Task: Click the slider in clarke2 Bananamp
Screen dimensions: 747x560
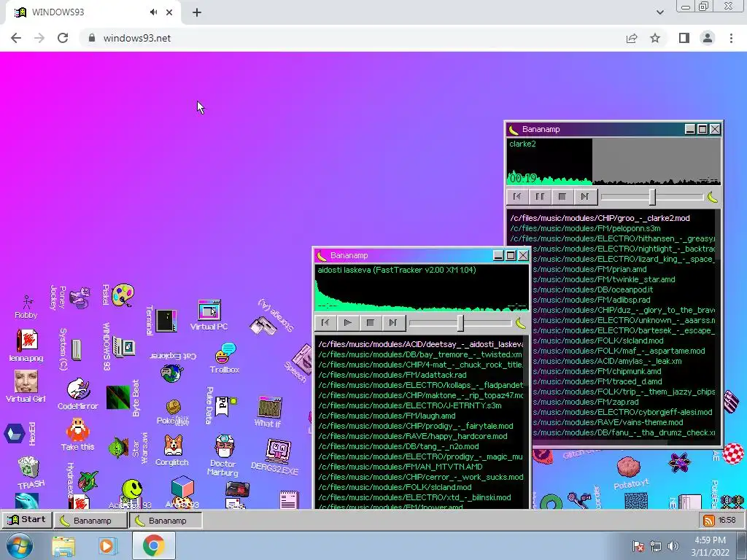Action: coord(652,197)
